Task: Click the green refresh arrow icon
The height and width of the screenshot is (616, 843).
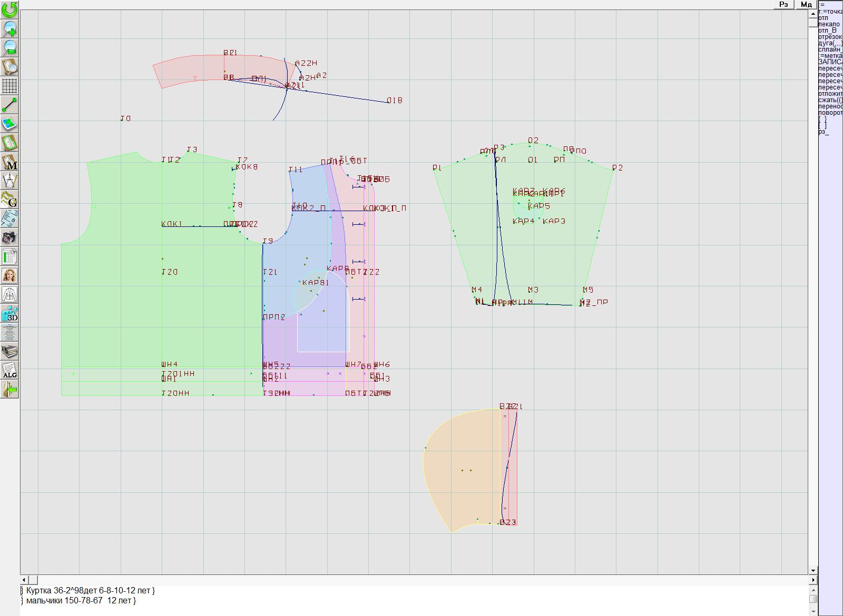Action: [x=9, y=9]
